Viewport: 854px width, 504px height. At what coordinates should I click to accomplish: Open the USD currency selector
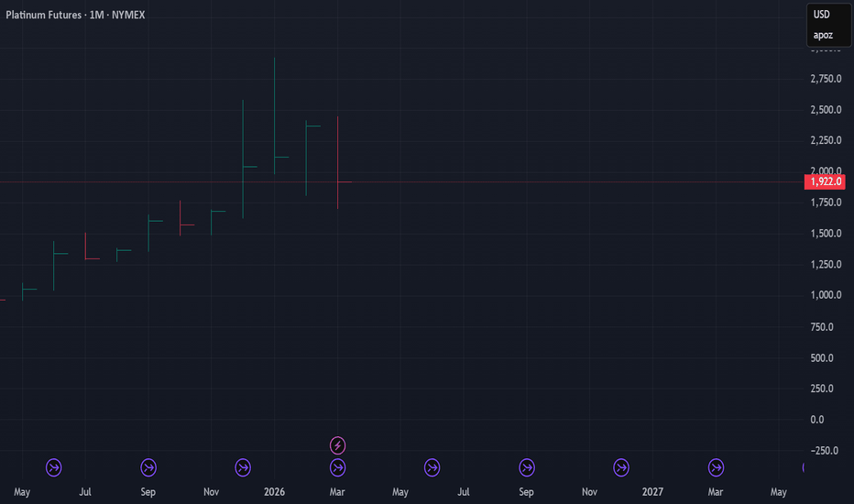pos(822,15)
